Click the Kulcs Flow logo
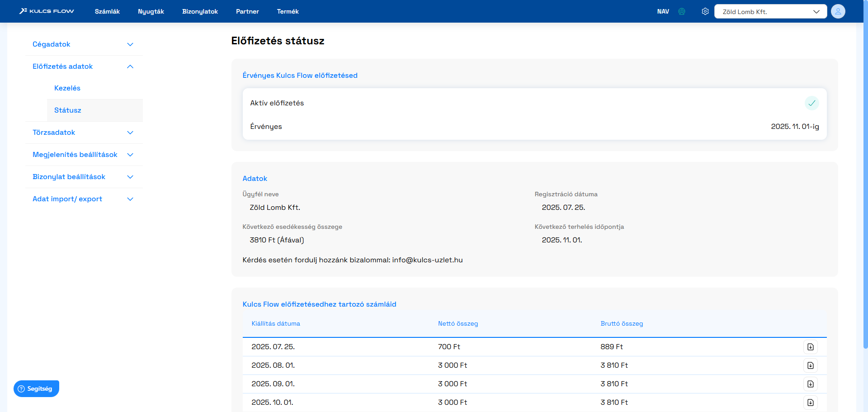The height and width of the screenshot is (412, 868). tap(47, 11)
